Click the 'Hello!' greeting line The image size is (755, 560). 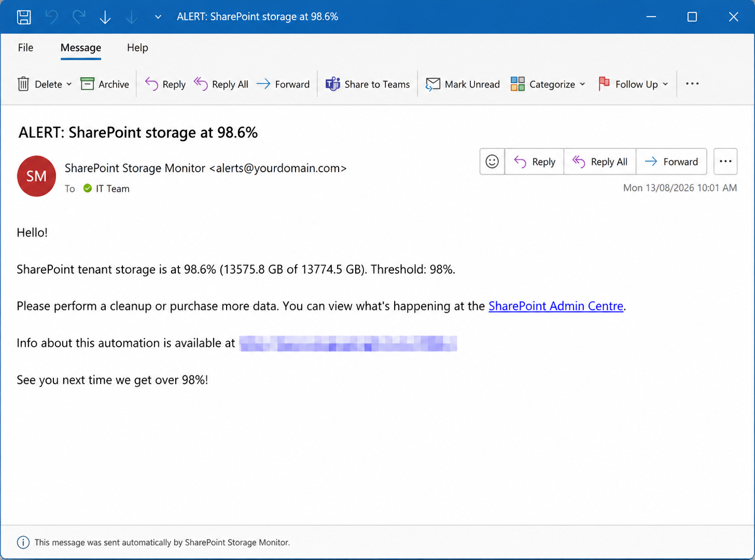pos(32,232)
